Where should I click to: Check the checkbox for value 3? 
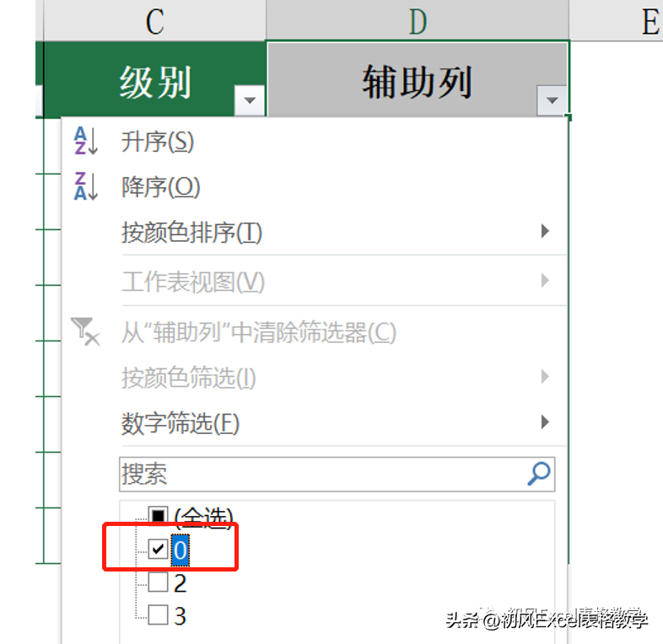158,614
